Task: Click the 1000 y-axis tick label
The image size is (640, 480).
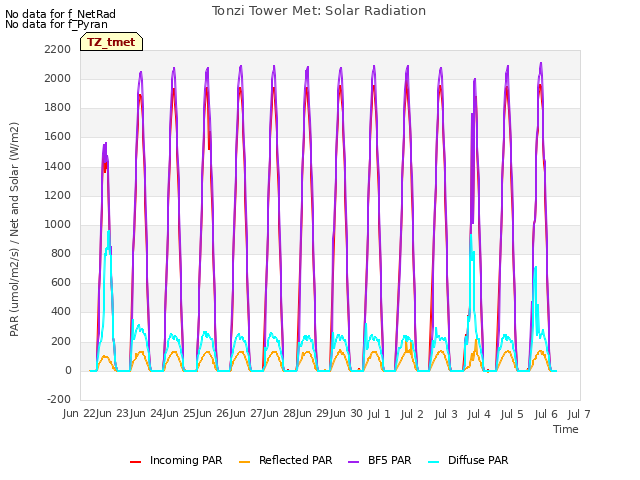Action: pos(58,224)
